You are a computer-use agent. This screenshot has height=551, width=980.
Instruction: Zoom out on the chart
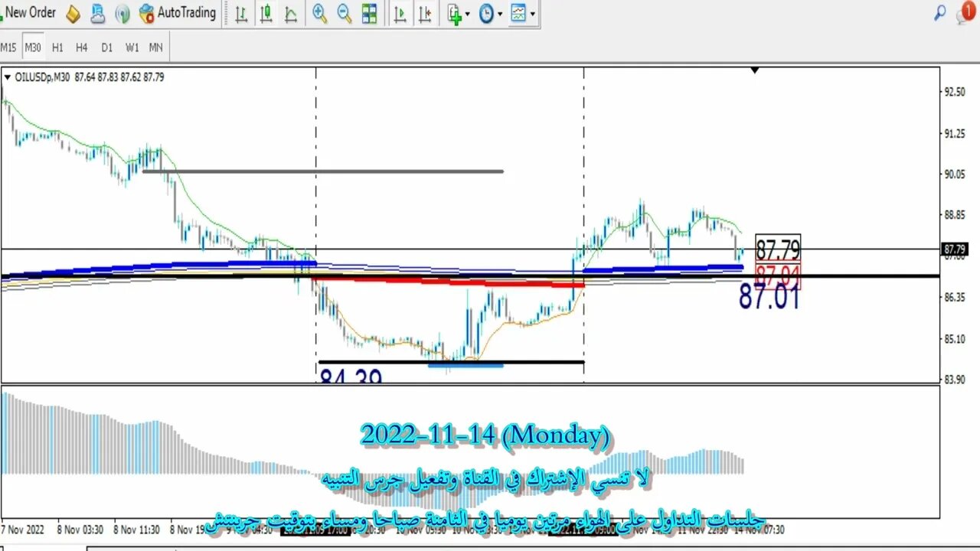[x=345, y=13]
